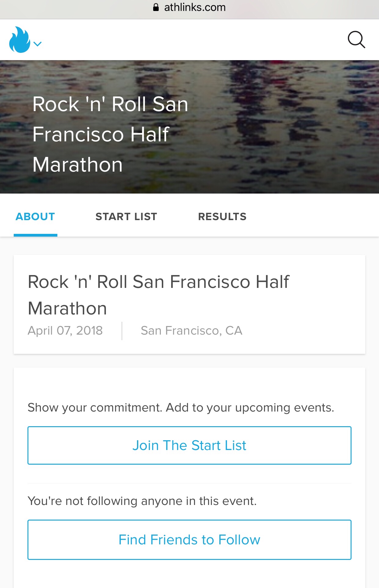Click the vertical divider between date and location
The width and height of the screenshot is (379, 588).
pos(122,331)
